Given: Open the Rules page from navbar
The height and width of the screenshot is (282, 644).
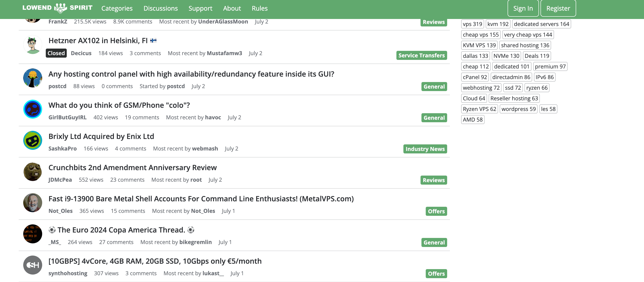Looking at the screenshot, I should [x=260, y=8].
